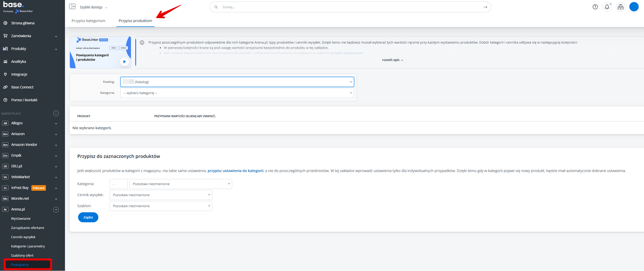Toggle the sidebar panel layout icon
This screenshot has width=644, height=271.
[72, 7]
